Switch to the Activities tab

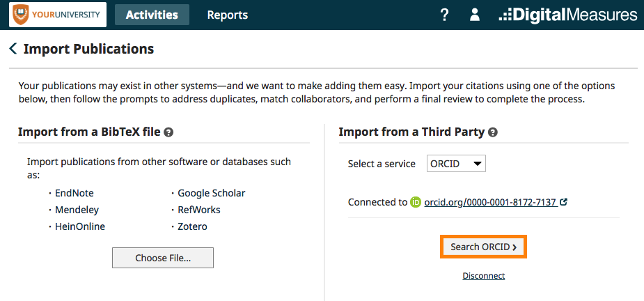coord(152,15)
